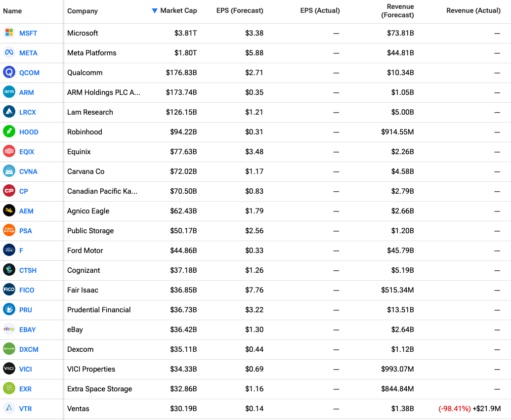The width and height of the screenshot is (511, 420).
Task: Open the LRCX ticker link
Action: 28,112
